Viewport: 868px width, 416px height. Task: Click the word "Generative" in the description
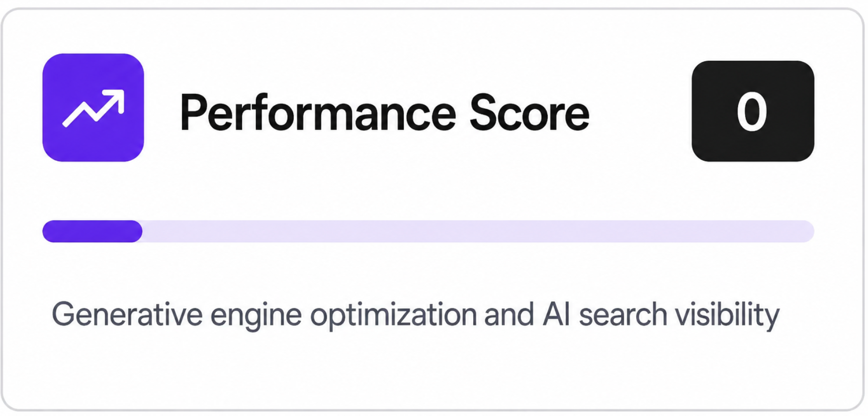click(x=127, y=315)
